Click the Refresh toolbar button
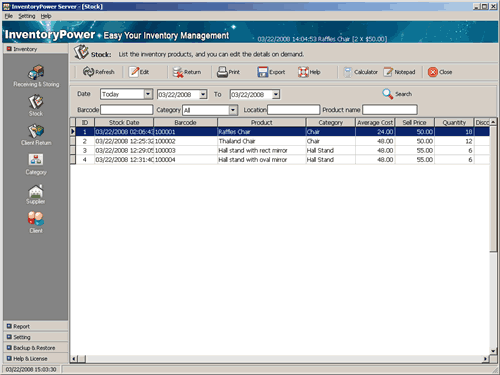Screen dimensions: 500x375 pos(98,72)
